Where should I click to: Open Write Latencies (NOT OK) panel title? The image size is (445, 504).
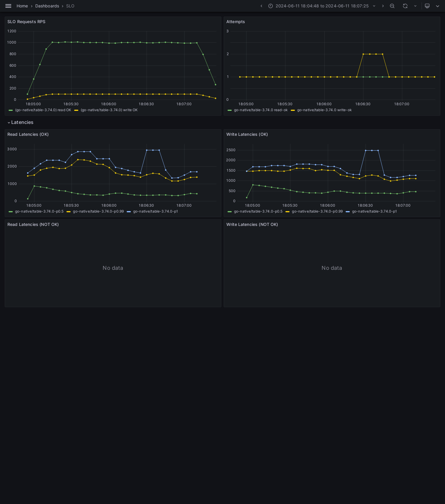[252, 224]
